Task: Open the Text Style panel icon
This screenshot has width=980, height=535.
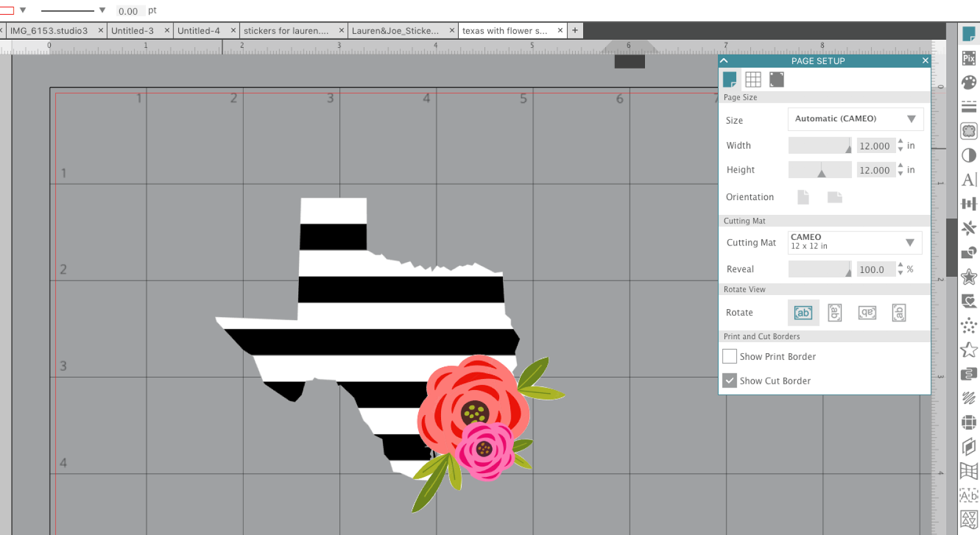Action: point(968,179)
